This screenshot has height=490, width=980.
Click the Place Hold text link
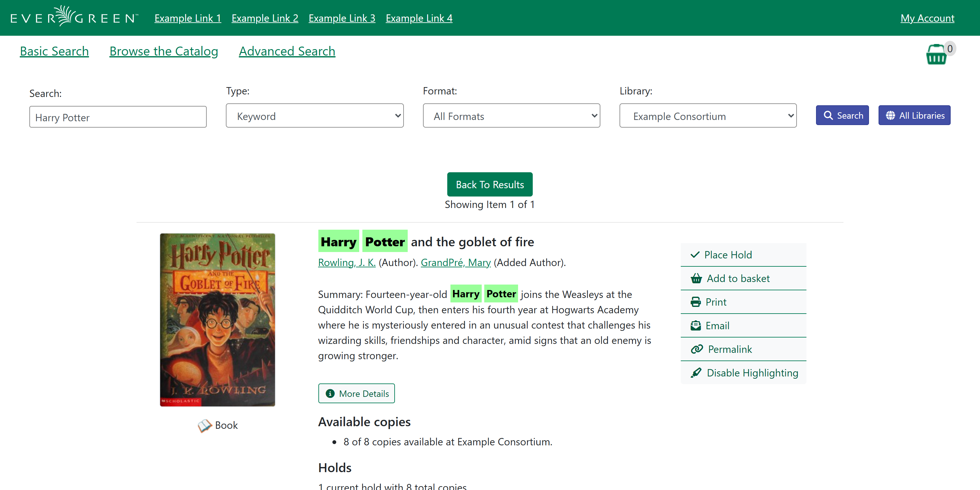(728, 255)
